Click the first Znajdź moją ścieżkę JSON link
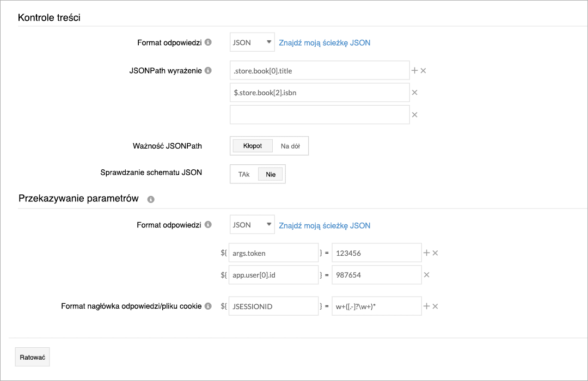Viewport: 588px width, 381px height. coord(324,42)
